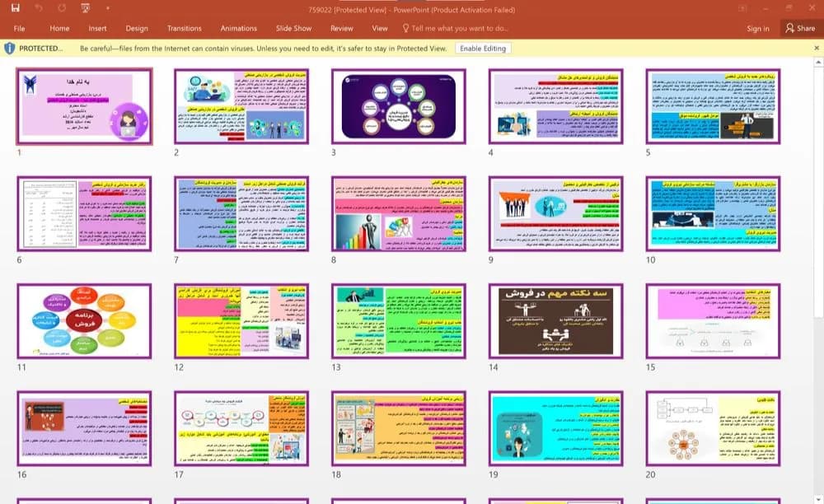Select slide 16 thumbnail
The width and height of the screenshot is (824, 504).
tap(84, 428)
